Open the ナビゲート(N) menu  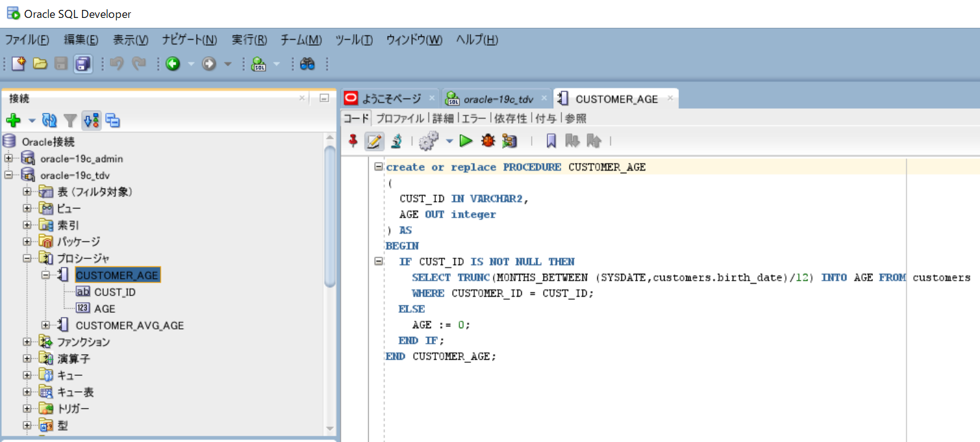click(x=189, y=40)
